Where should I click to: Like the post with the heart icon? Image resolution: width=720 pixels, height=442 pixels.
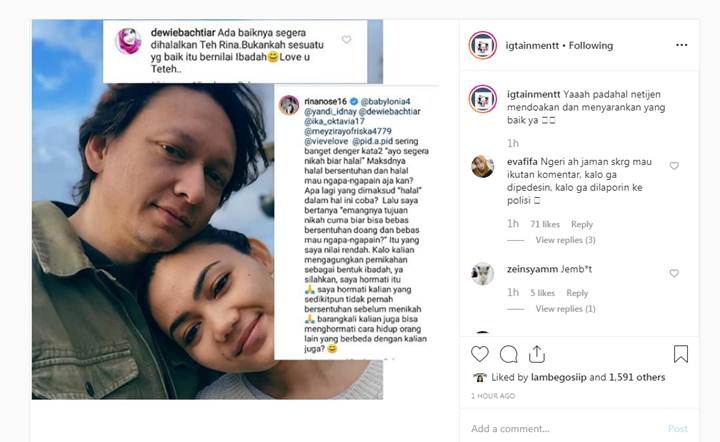[x=480, y=354]
